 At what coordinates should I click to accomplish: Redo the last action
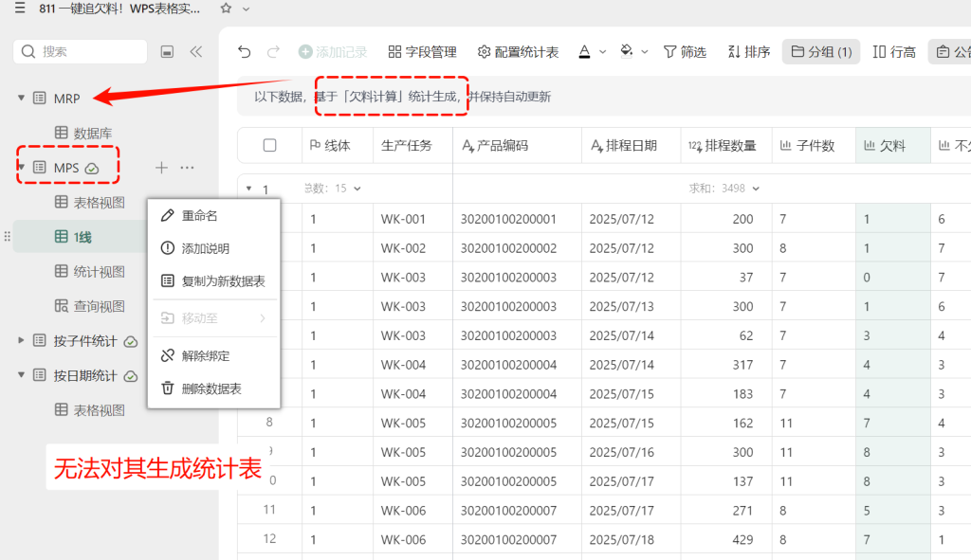pyautogui.click(x=273, y=52)
